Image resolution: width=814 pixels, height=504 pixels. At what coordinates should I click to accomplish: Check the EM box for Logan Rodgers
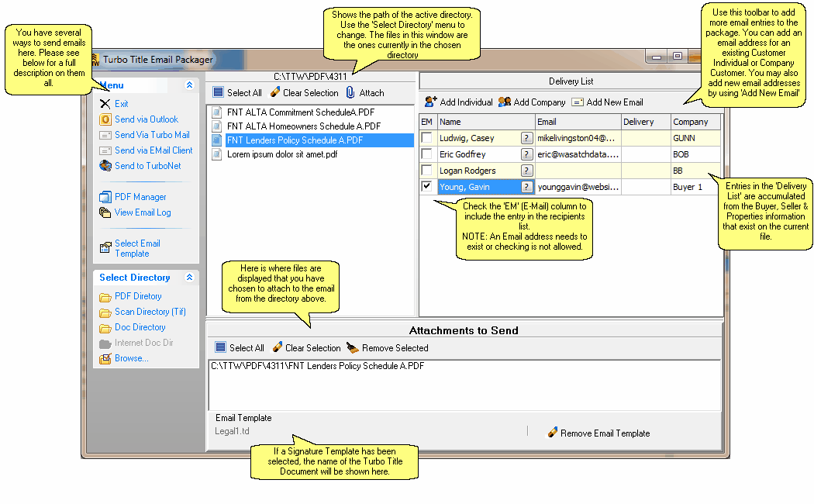click(x=426, y=170)
